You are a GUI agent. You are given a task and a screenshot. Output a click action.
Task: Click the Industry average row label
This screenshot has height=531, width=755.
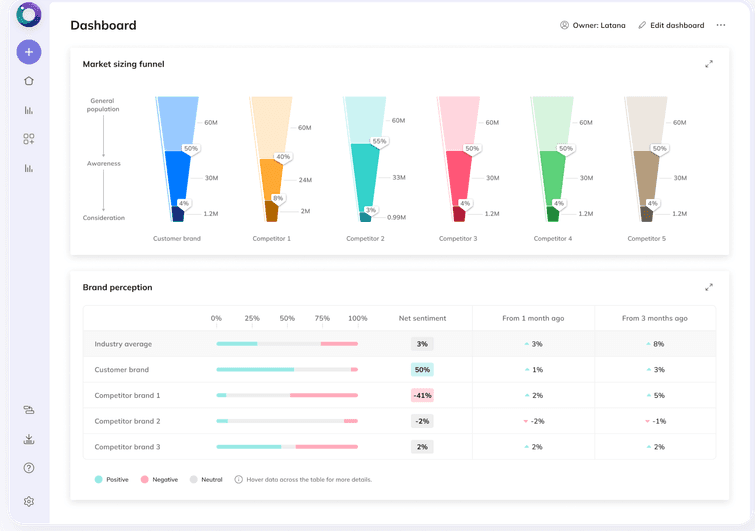point(123,344)
